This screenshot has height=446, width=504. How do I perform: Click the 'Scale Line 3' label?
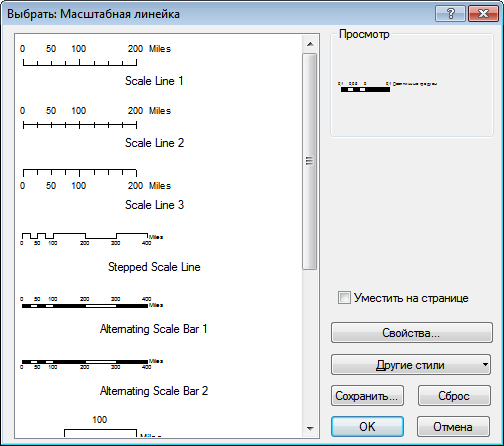click(x=154, y=205)
